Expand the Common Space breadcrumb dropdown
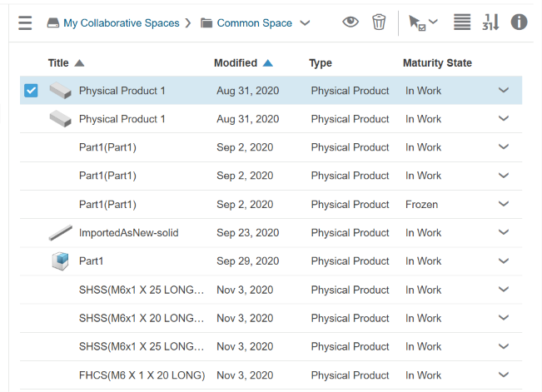The width and height of the screenshot is (542, 392). 305,23
